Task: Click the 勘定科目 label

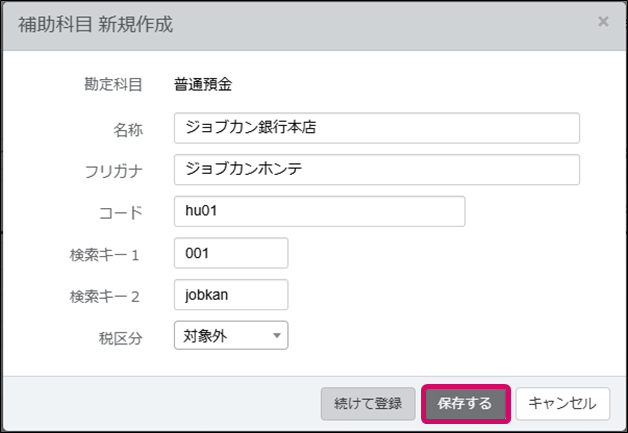Action: pos(114,84)
